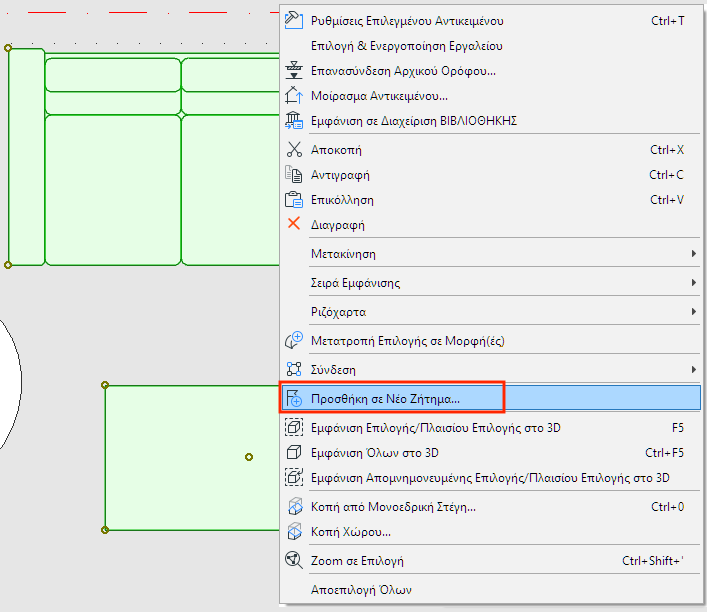Click the Μετατροπή Επιλογής σε Μορφή icon
The height and width of the screenshot is (612, 707).
(x=294, y=340)
